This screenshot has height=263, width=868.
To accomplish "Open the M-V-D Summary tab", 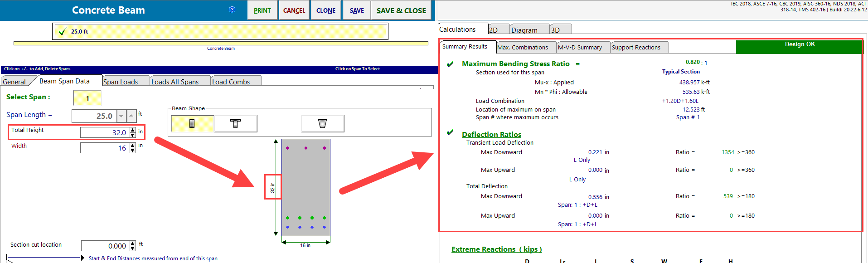I will click(580, 47).
